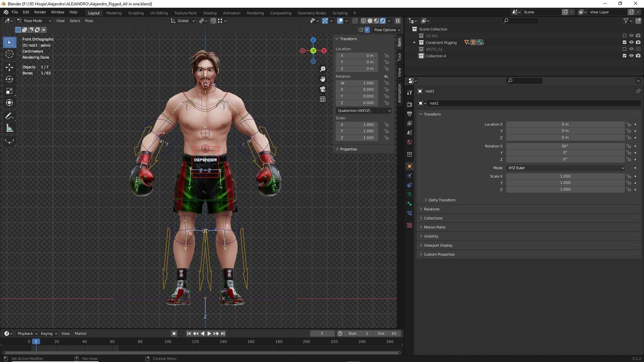Hide Constraint Rigging collection with eye icon

631,43
